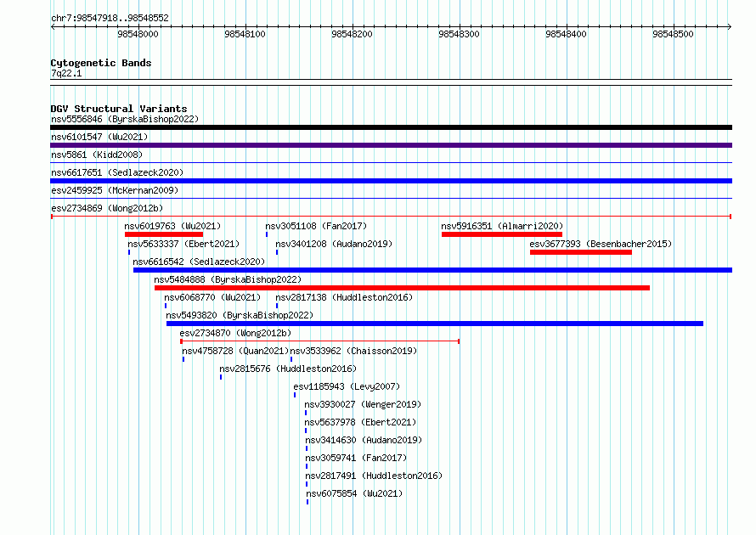Click the nsv5633337 (Ebert2021) label
The width and height of the screenshot is (756, 535).
(183, 244)
